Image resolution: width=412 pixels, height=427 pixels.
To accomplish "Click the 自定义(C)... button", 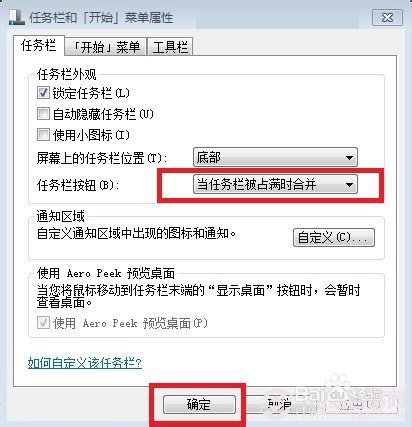I will tap(334, 237).
